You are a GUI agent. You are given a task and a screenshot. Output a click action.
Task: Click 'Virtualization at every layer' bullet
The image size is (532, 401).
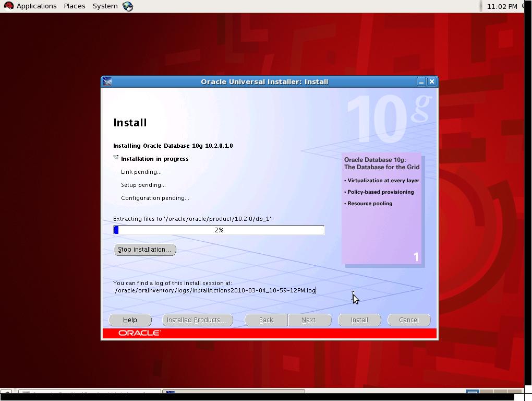point(383,181)
